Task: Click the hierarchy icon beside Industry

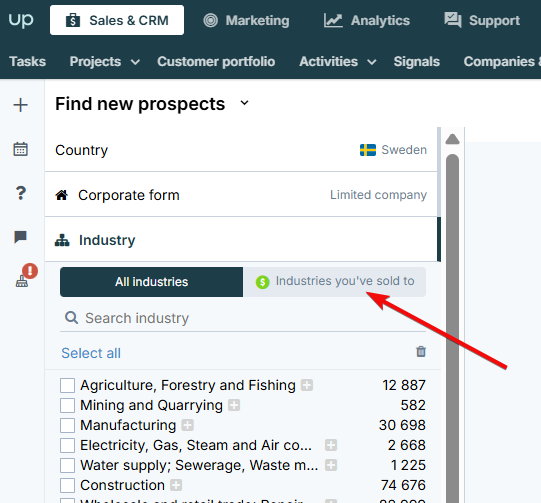Action: coord(62,240)
